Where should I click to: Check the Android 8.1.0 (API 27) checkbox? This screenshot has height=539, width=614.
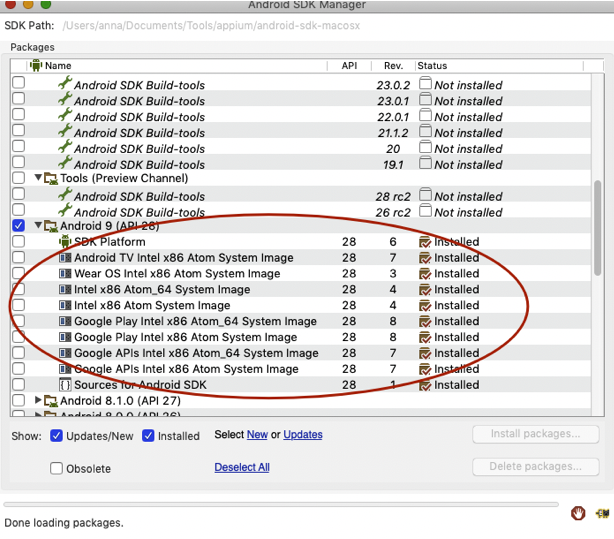pyautogui.click(x=18, y=400)
